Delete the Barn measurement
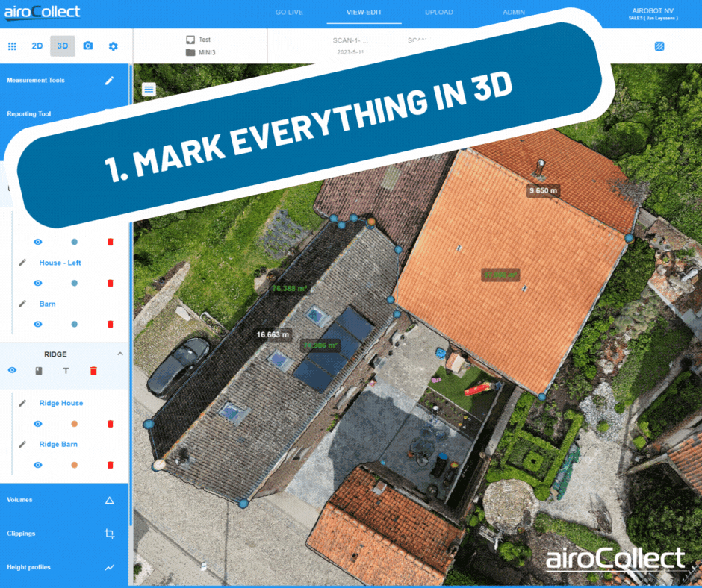 111,324
